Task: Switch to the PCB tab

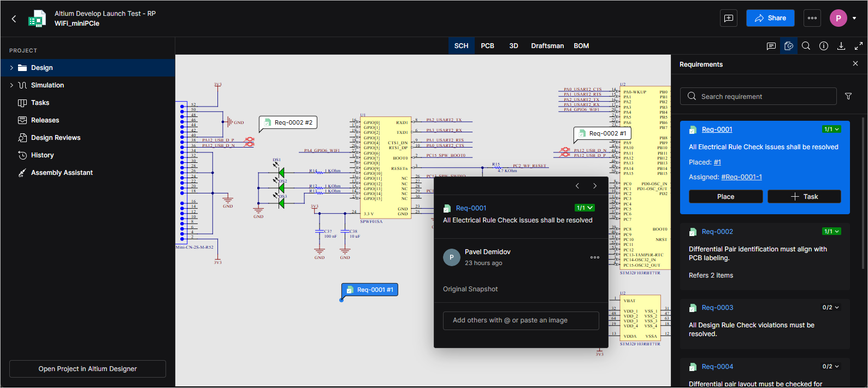Action: [487, 46]
